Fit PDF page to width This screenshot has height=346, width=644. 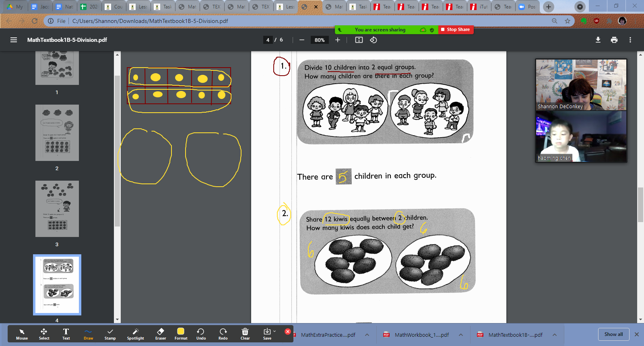pos(359,40)
